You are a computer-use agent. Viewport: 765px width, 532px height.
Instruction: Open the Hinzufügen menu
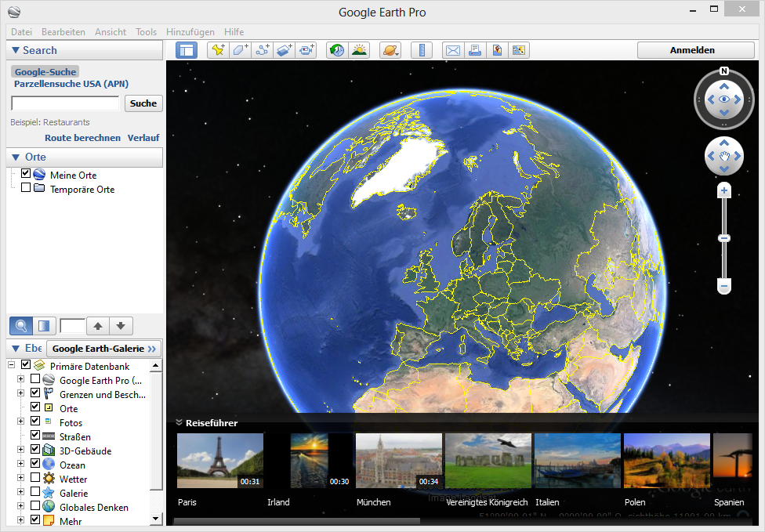click(190, 31)
